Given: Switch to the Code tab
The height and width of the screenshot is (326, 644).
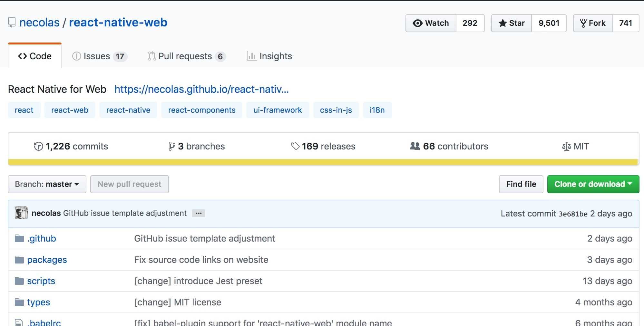Looking at the screenshot, I should (35, 56).
